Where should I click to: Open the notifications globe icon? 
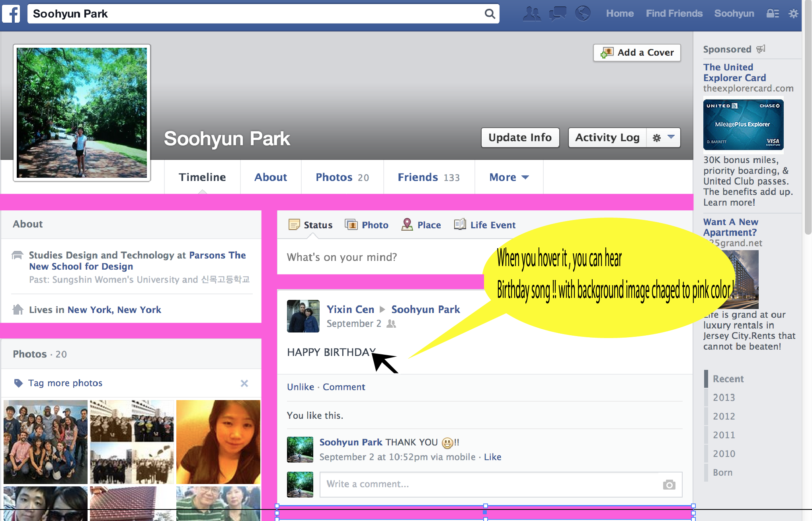click(583, 14)
